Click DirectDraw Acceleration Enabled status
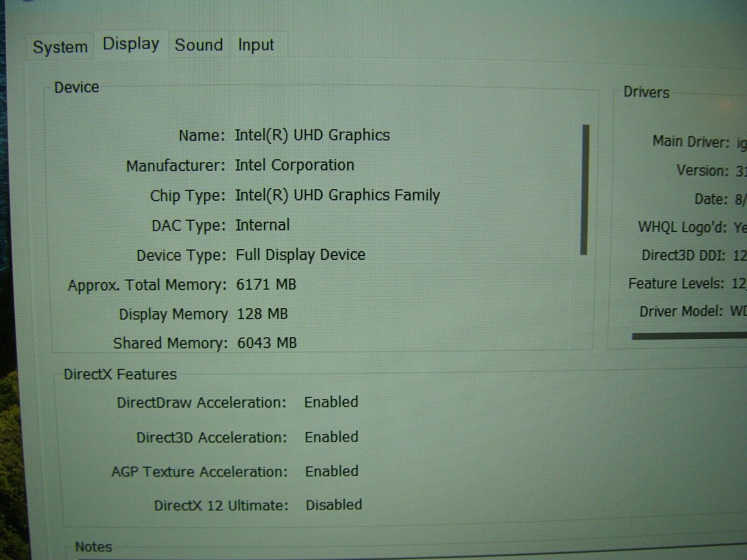Image resolution: width=747 pixels, height=560 pixels. point(331,402)
